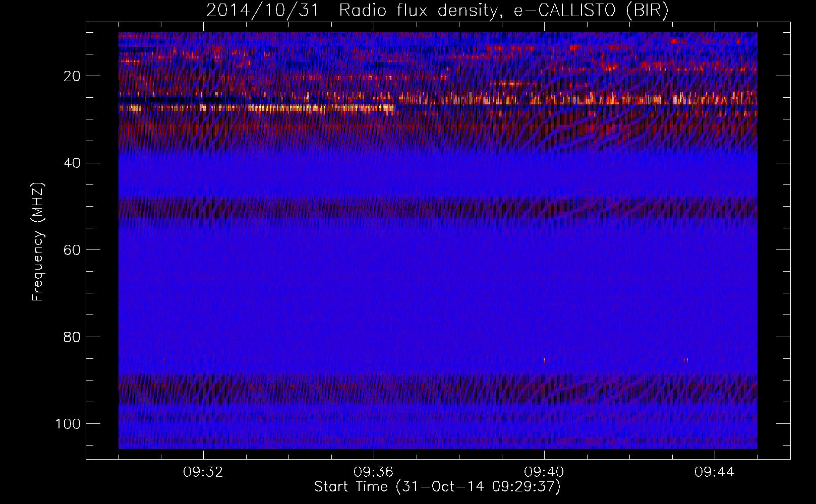The image size is (816, 504).
Task: Click the 60 MHz frequency tick label
Action: [72, 250]
